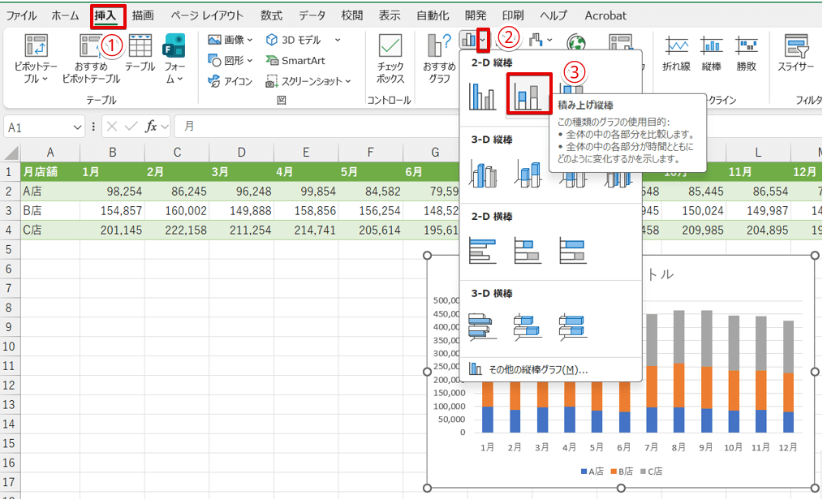The height and width of the screenshot is (504, 827).
Task: Open the スライサー filter tool
Action: pyautogui.click(x=795, y=52)
